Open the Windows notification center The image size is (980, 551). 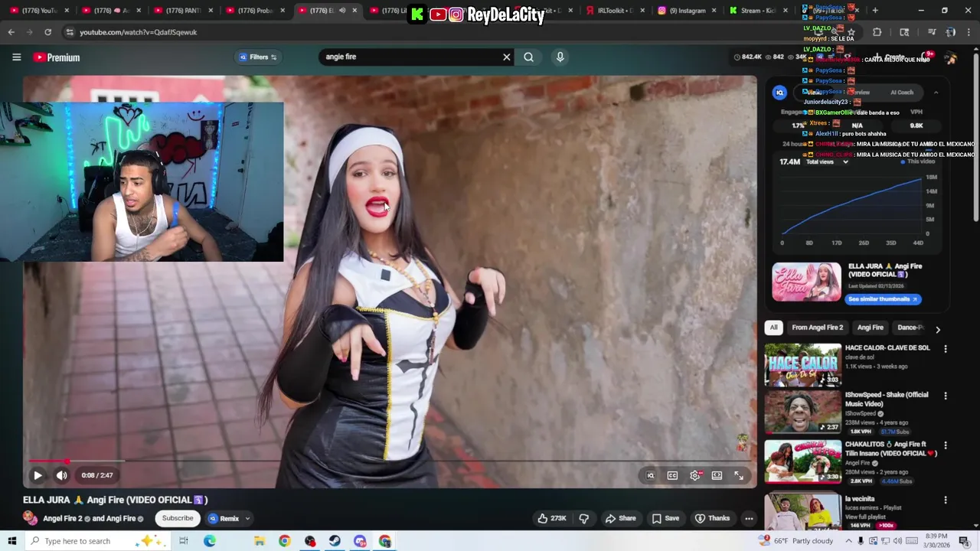click(x=964, y=541)
